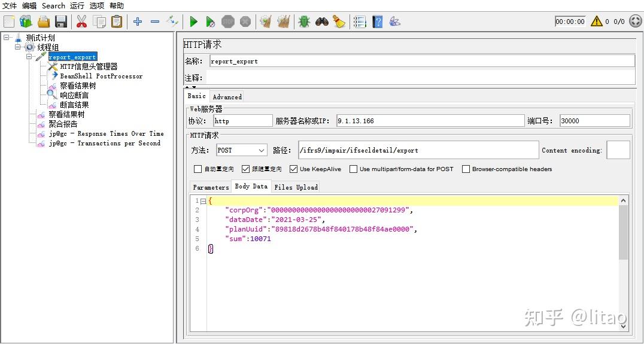Open the Search menu
Image resolution: width=644 pixels, height=344 pixels.
tap(53, 6)
